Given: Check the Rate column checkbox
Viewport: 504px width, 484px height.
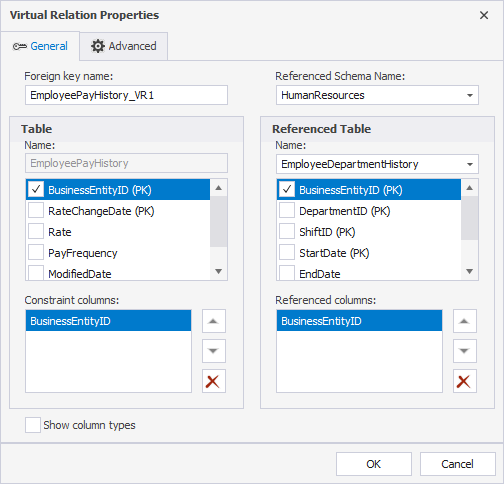Looking at the screenshot, I should tap(36, 232).
